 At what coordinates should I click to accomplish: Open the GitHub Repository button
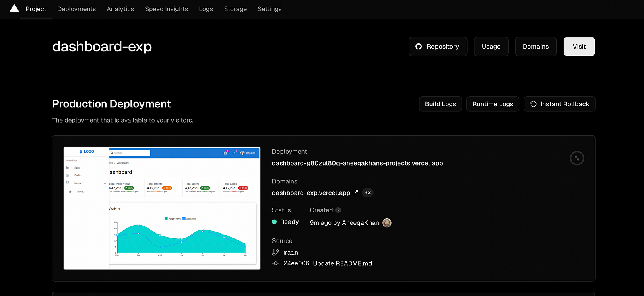(438, 47)
